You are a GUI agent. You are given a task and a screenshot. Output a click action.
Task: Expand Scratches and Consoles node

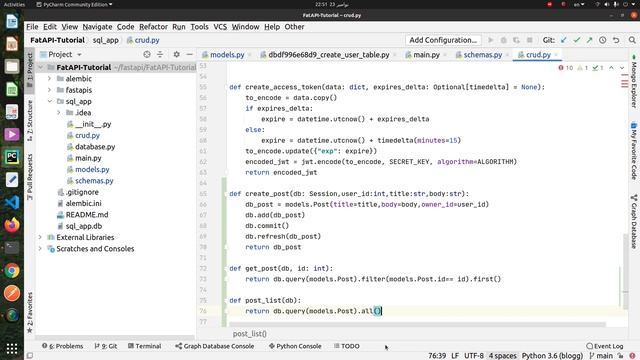click(x=40, y=249)
